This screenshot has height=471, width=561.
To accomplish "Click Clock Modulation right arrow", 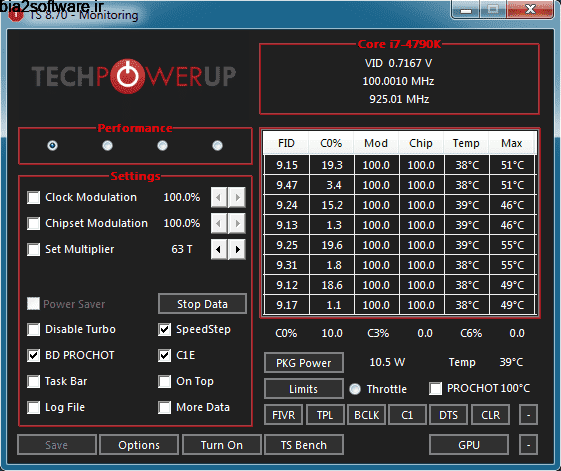I will 237,197.
